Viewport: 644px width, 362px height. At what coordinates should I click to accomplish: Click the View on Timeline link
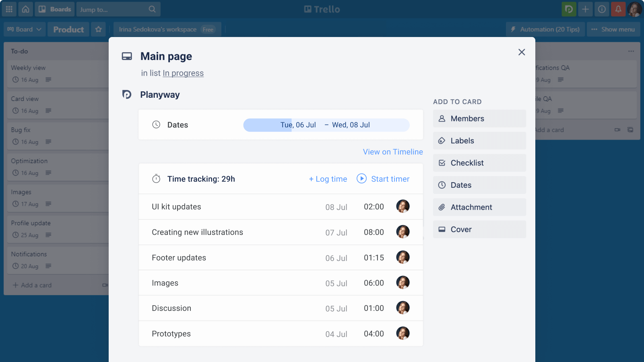click(x=392, y=152)
